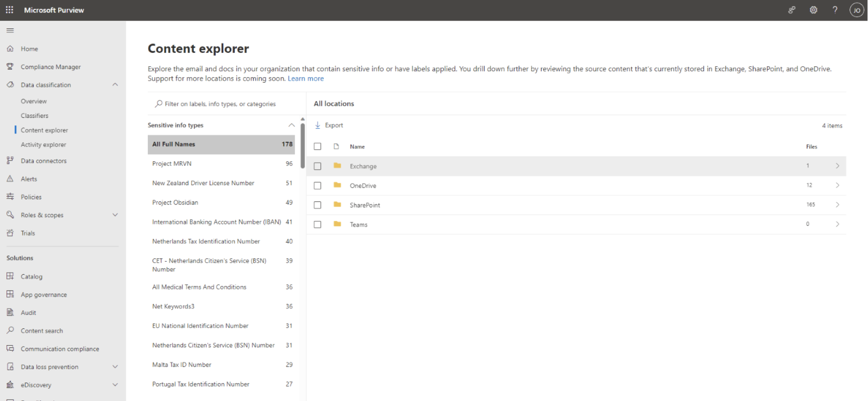This screenshot has width=868, height=401.
Task: Click the Data connectors icon
Action: (10, 161)
